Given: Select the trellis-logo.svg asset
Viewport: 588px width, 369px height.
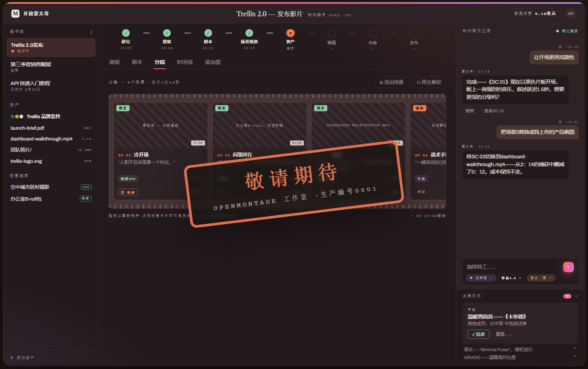Looking at the screenshot, I should [x=51, y=161].
